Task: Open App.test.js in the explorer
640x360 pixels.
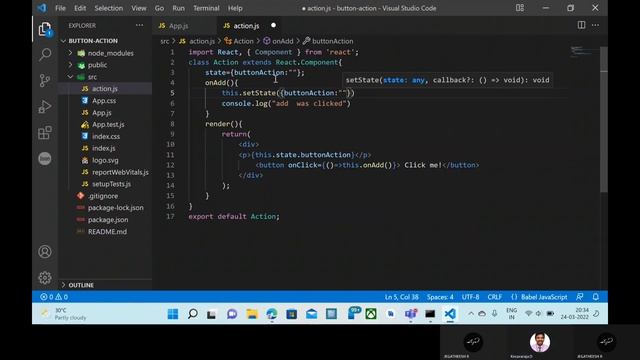Action: 108,124
